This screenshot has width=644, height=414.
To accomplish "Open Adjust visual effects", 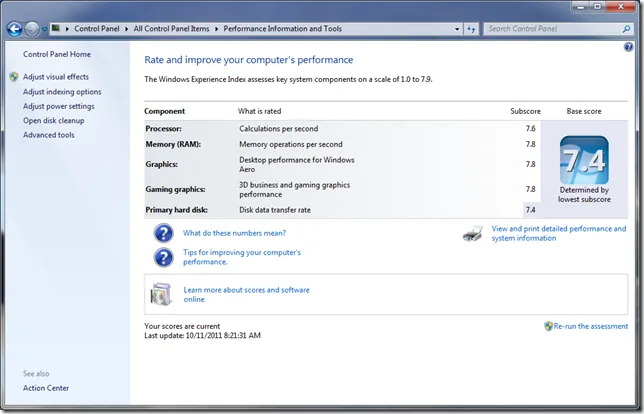I will (x=56, y=77).
